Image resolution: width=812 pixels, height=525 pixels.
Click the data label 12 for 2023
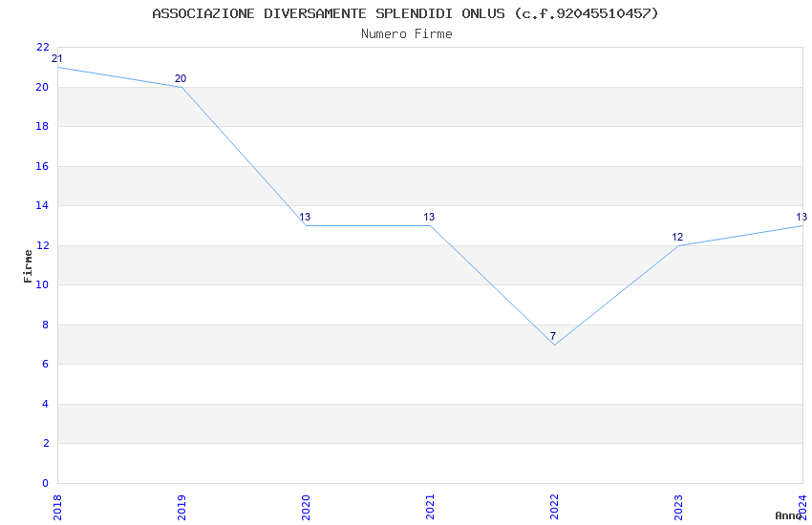tap(677, 237)
